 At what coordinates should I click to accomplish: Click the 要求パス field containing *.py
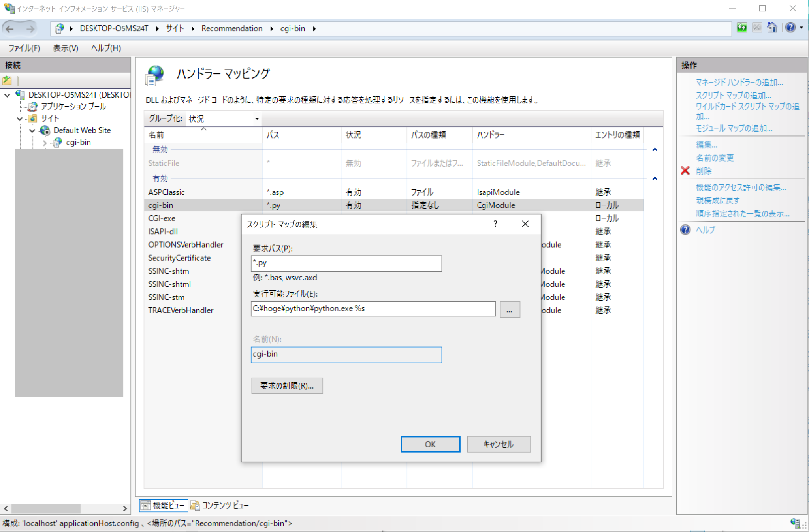pyautogui.click(x=346, y=263)
